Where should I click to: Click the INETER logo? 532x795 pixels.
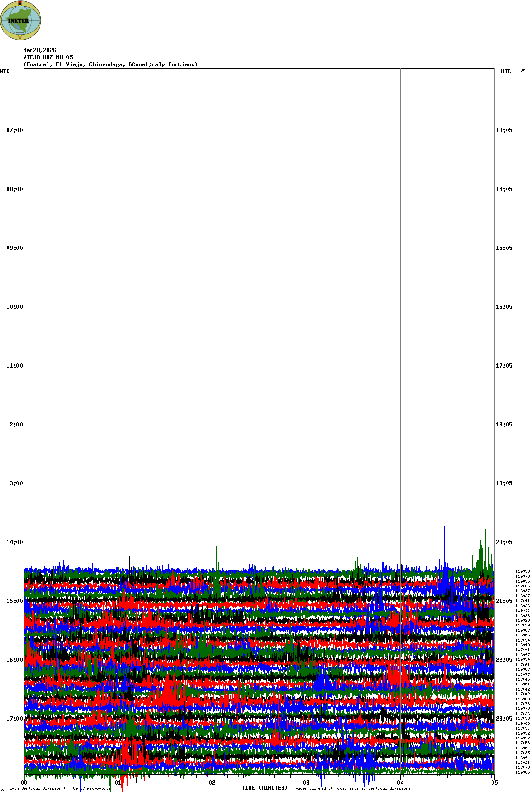point(21,20)
